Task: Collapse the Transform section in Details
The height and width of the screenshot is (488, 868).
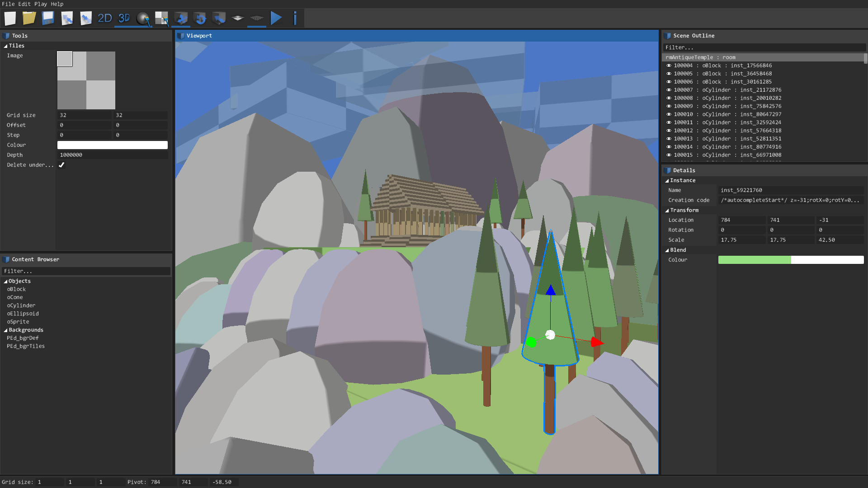Action: tap(667, 211)
